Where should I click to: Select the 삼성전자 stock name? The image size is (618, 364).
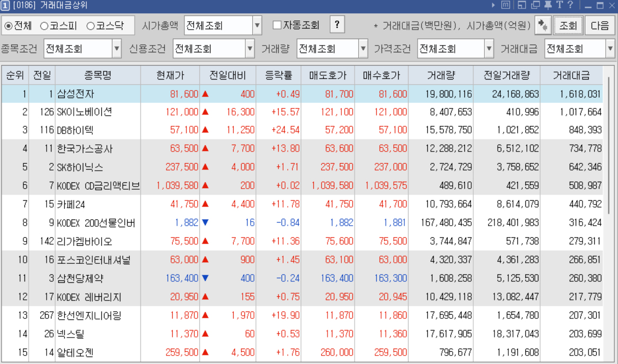click(76, 94)
